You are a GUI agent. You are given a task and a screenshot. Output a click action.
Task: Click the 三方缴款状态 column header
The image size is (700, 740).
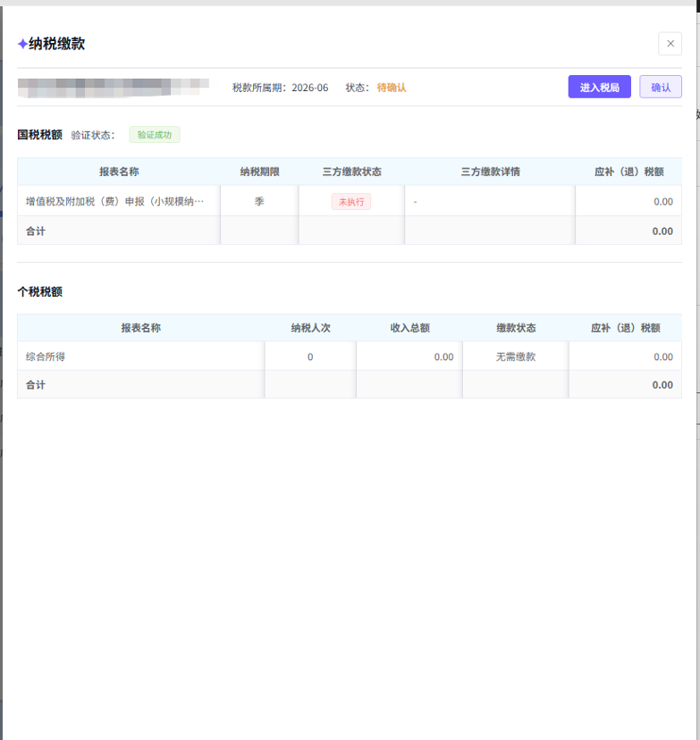click(x=351, y=172)
